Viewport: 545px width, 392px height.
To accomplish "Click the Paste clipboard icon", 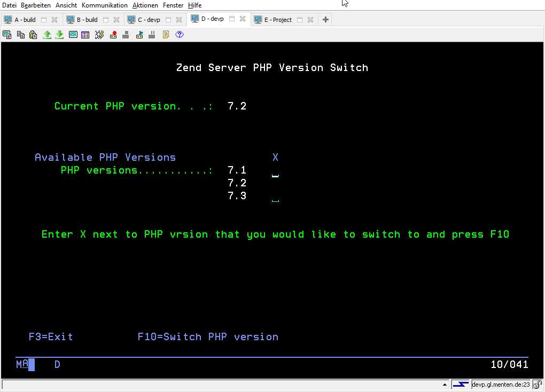I will [x=33, y=35].
